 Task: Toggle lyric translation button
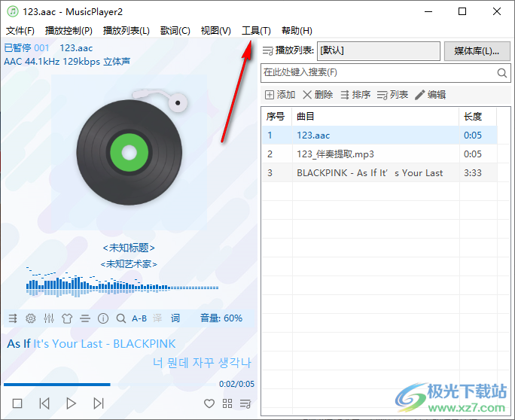157,318
